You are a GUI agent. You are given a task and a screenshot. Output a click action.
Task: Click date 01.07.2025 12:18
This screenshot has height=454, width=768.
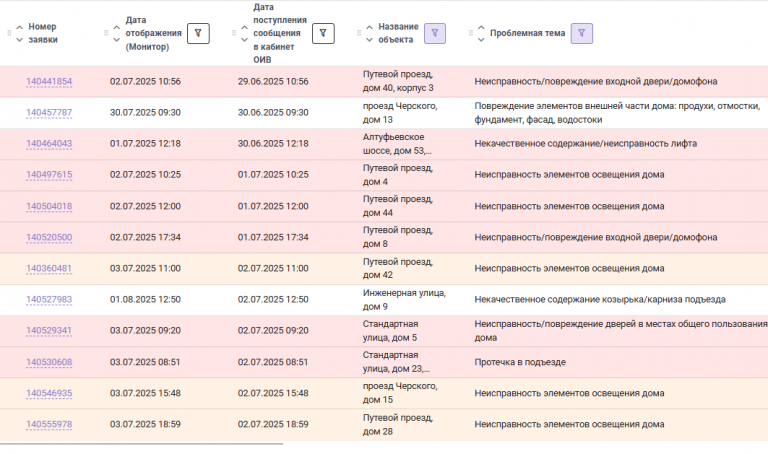pos(145,143)
